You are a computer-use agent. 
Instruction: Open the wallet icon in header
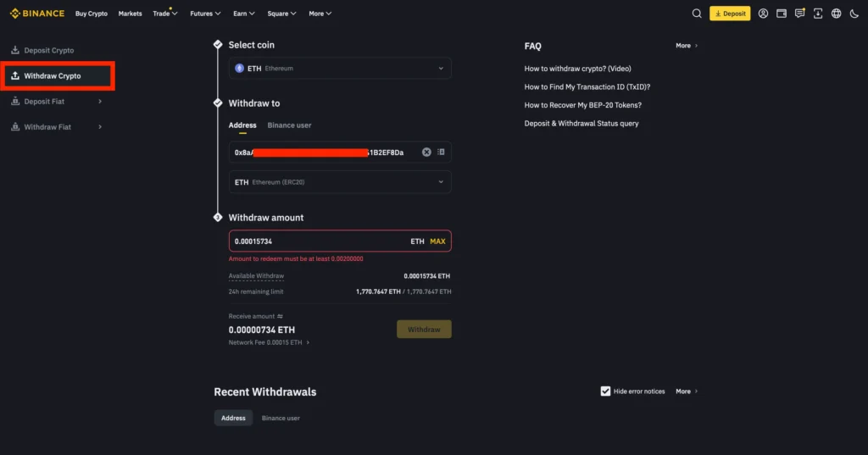[x=782, y=14]
